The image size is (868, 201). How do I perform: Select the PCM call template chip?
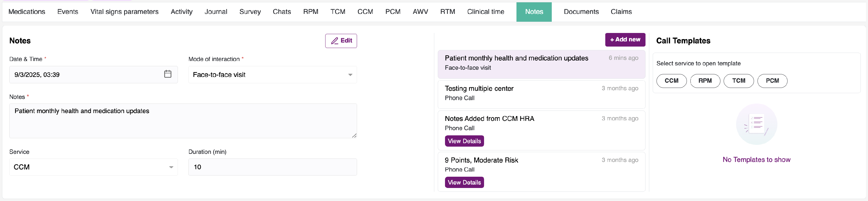tap(772, 81)
